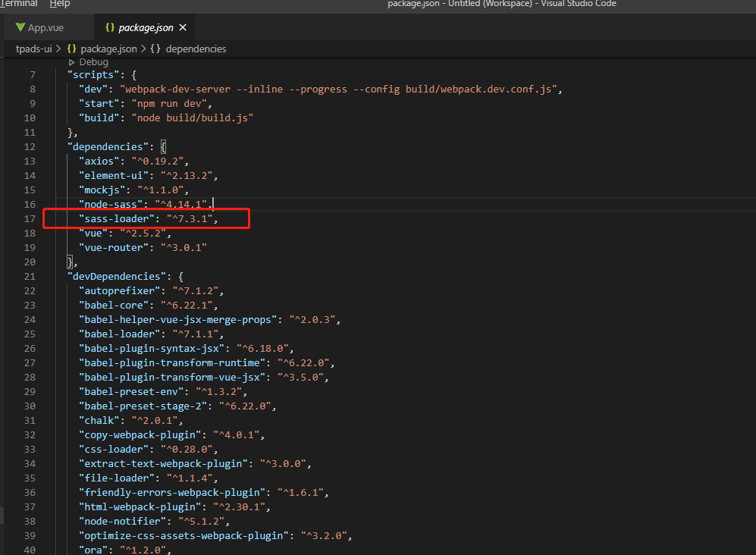The width and height of the screenshot is (756, 555).
Task: Click the Debug code lens above scripts
Action: [93, 61]
